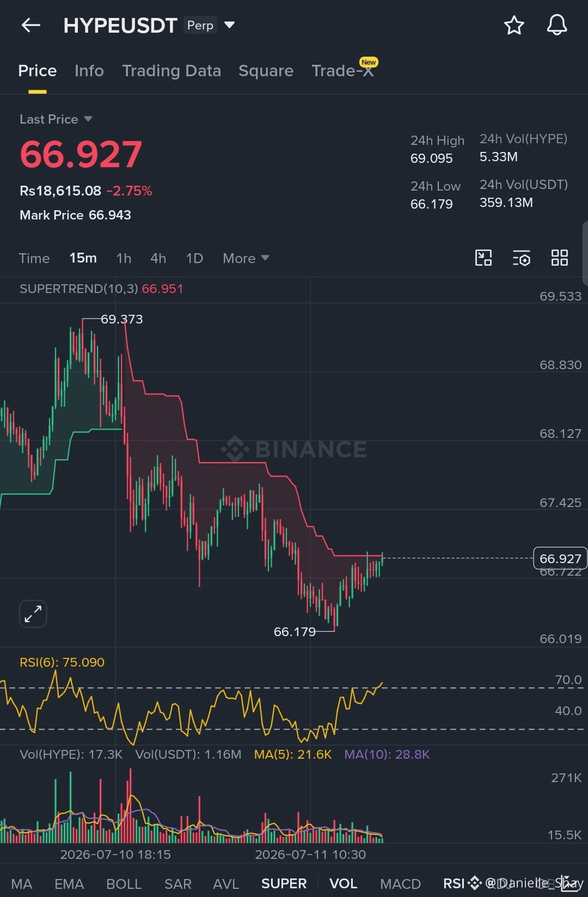Open the Square tab
Image resolution: width=588 pixels, height=897 pixels.
(266, 71)
